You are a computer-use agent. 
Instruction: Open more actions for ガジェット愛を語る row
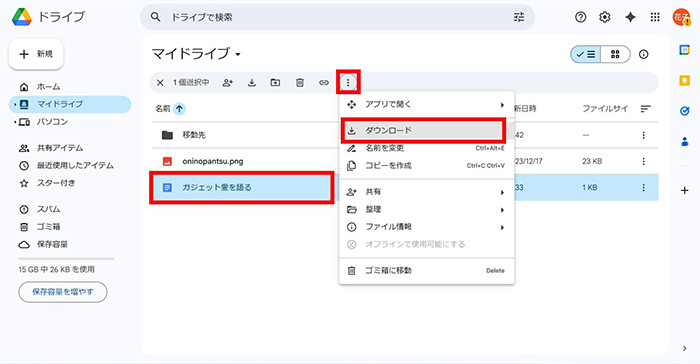pos(643,188)
